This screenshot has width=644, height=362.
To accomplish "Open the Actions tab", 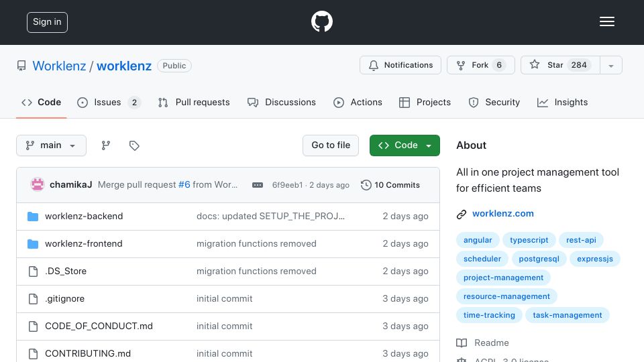I will (x=358, y=102).
